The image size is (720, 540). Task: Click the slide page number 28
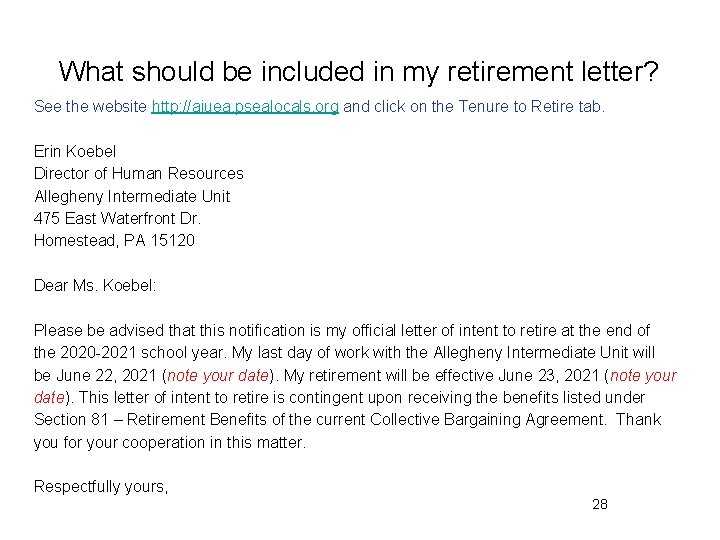point(599,504)
